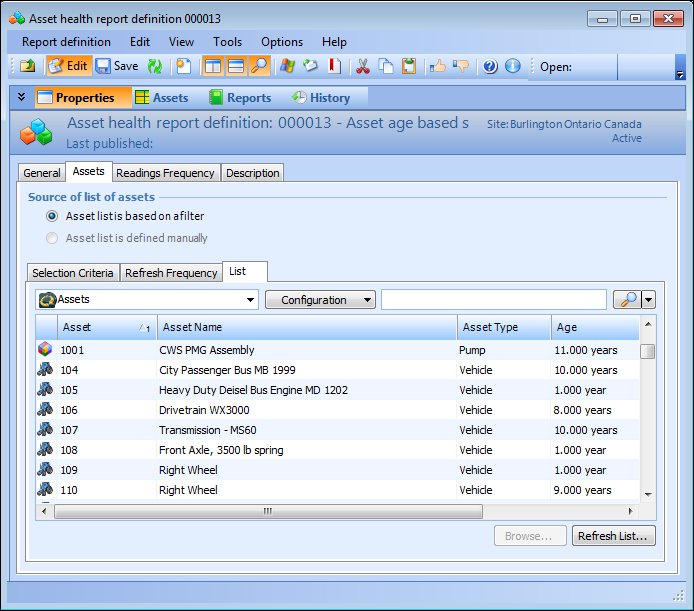694x611 pixels.
Task: Click the horizontal scrollbar under the asset list
Action: click(x=267, y=511)
